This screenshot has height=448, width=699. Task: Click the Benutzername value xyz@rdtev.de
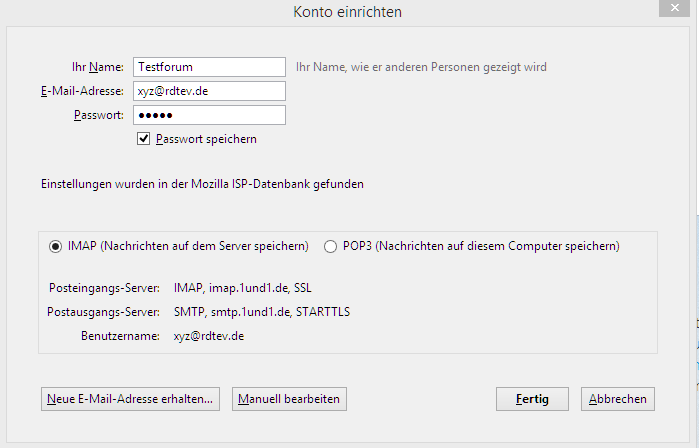click(209, 336)
